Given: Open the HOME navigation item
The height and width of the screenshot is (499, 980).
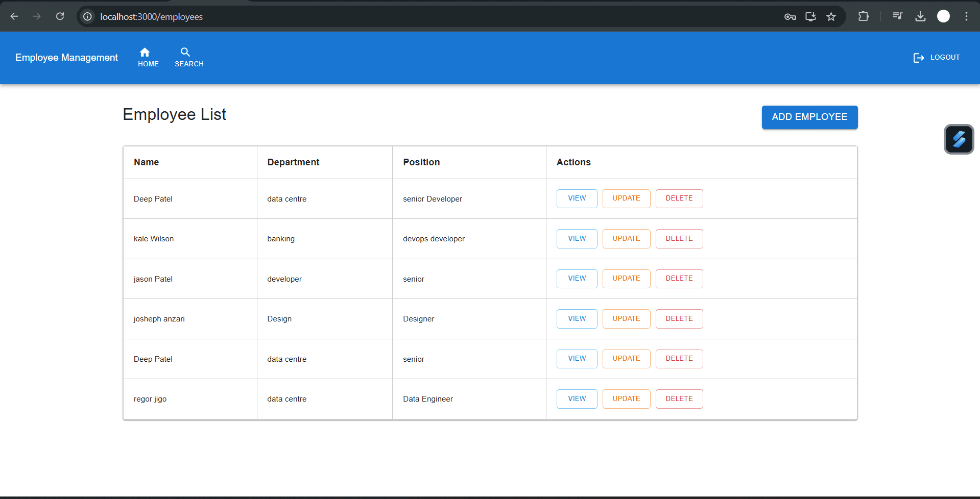Looking at the screenshot, I should [x=148, y=57].
